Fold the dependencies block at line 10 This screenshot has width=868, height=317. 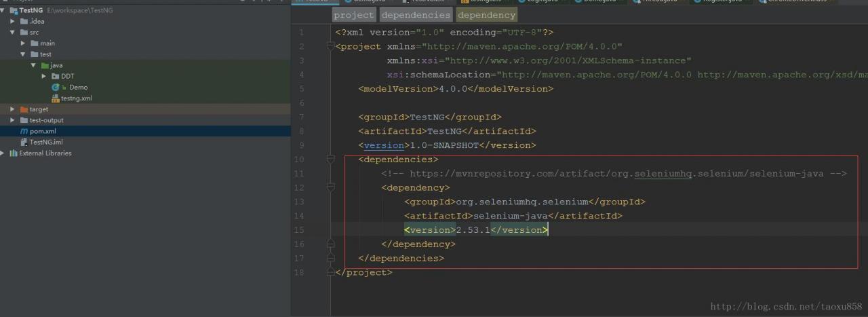tap(331, 159)
